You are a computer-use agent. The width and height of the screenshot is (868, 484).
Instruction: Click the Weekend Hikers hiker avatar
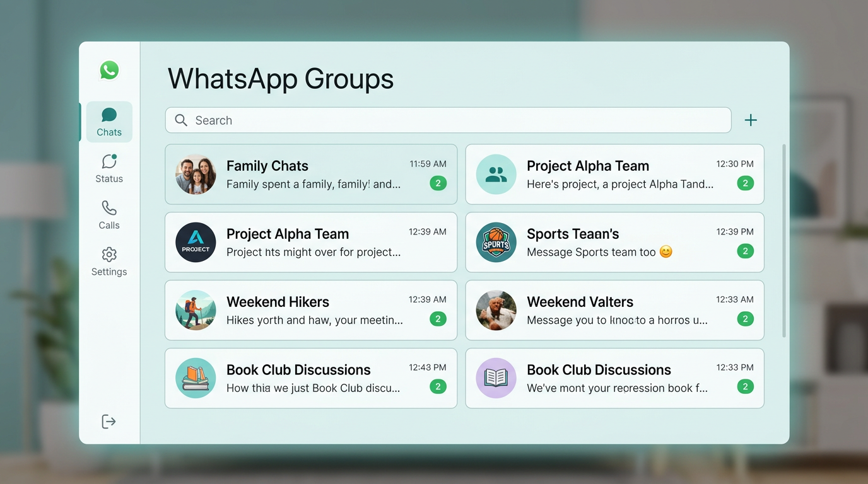point(196,311)
